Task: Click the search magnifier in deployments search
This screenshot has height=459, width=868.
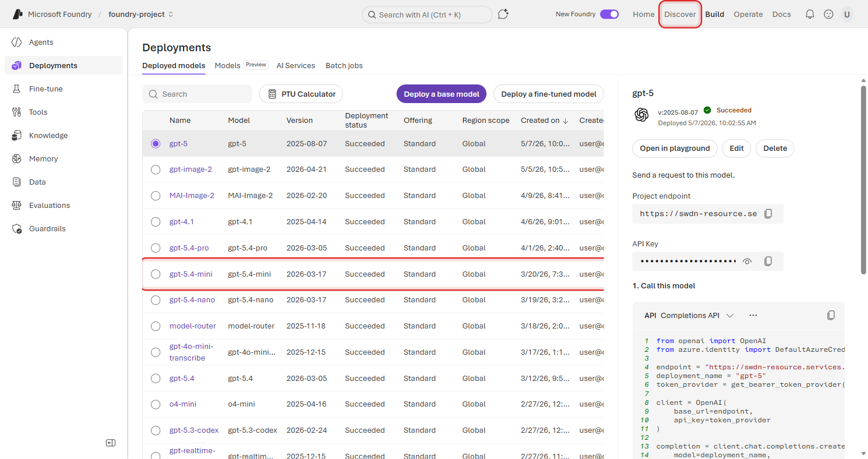Action: pyautogui.click(x=153, y=94)
